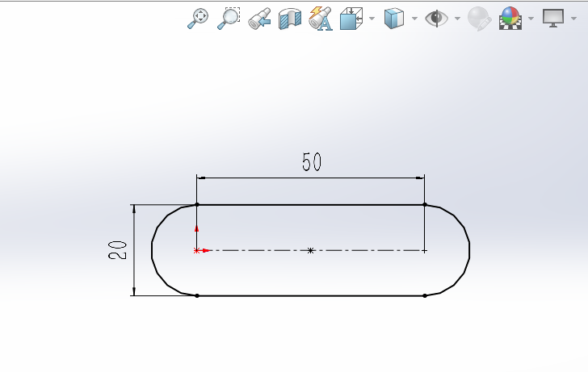Image resolution: width=588 pixels, height=372 pixels.
Task: Select the slot's bottom horizontal line
Action: [310, 296]
